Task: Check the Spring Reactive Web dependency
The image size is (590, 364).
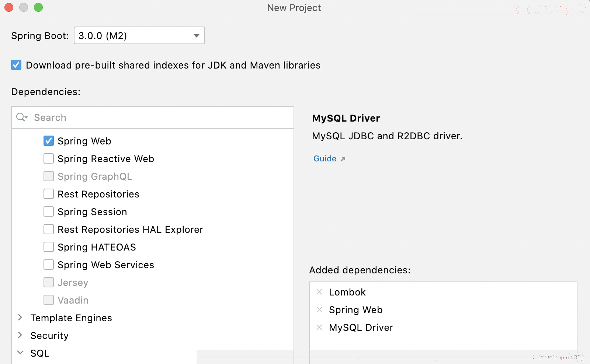Action: (49, 158)
